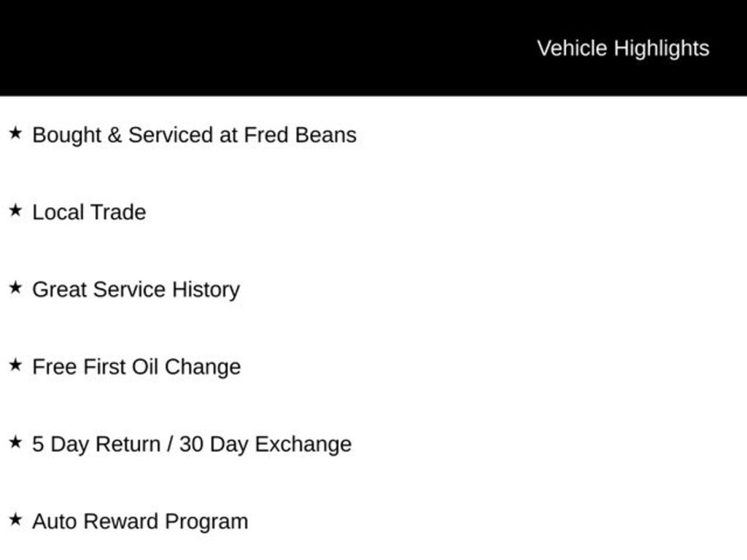747x560 pixels.
Task: Select the star before Great Service History
Action: [15, 288]
